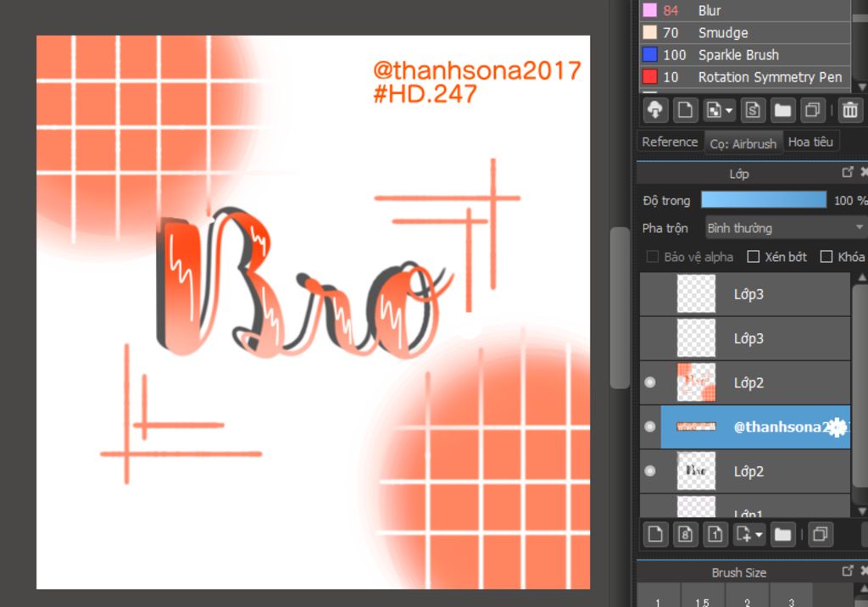Screen dimensions: 868x607
Task: Download cloud brushes via the cloud icon
Action: [x=655, y=110]
